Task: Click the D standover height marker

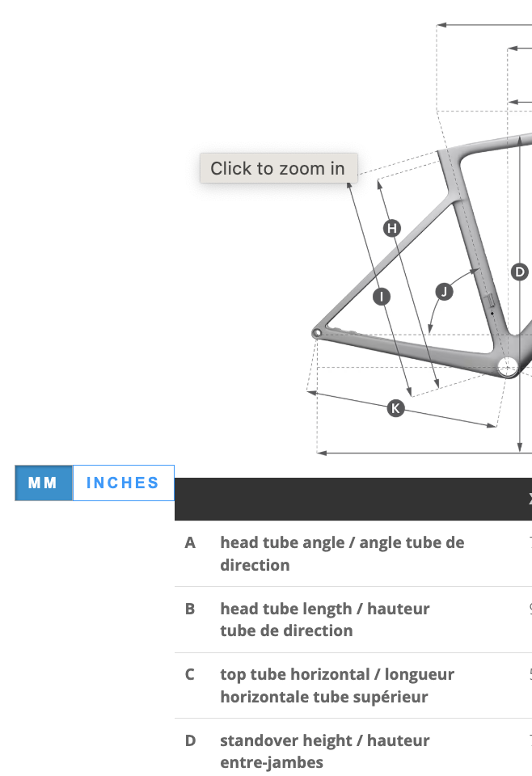Action: [x=519, y=272]
